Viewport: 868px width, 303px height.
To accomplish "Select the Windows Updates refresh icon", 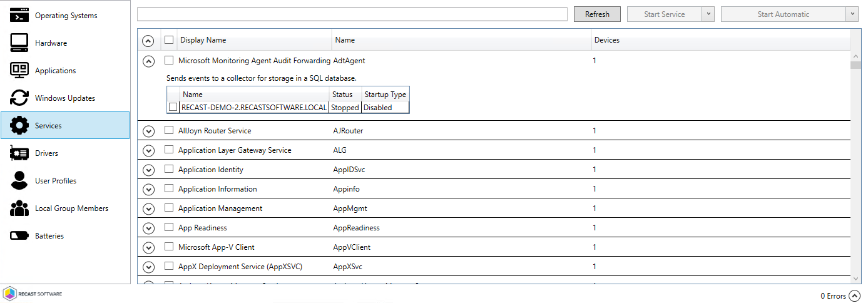I will tap(19, 98).
